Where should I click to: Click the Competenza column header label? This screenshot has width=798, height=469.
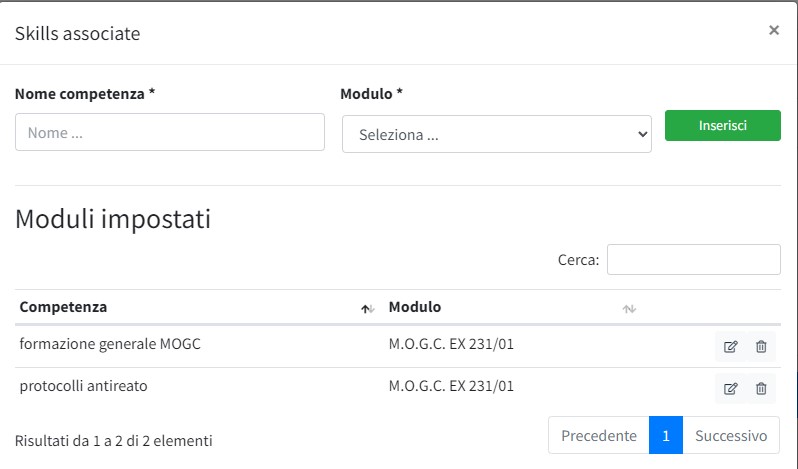point(63,307)
